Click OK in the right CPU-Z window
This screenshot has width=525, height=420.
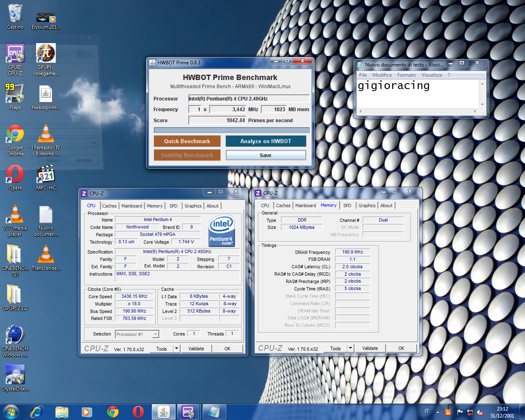[401, 348]
